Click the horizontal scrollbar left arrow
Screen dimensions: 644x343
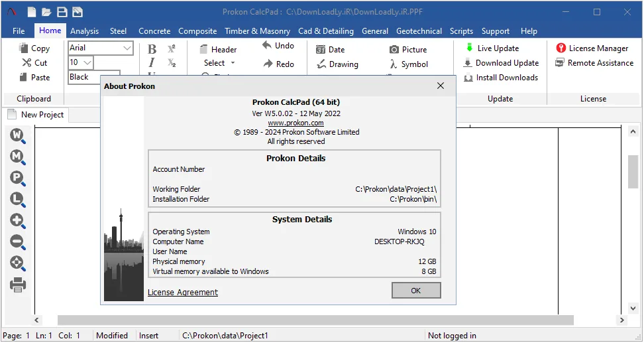[36, 320]
